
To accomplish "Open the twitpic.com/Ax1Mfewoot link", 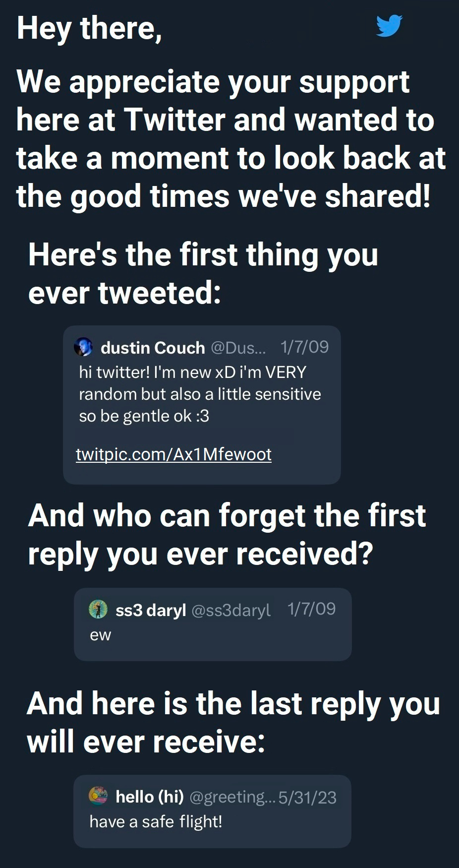I will tap(173, 454).
